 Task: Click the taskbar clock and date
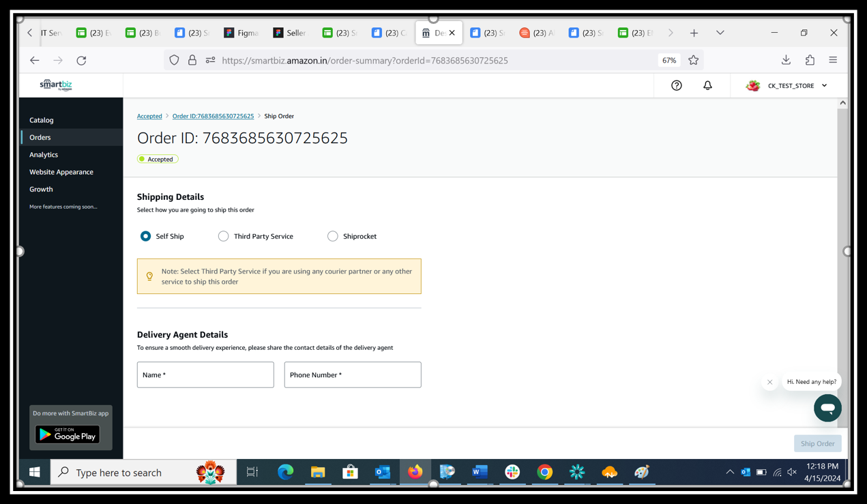[x=823, y=472]
